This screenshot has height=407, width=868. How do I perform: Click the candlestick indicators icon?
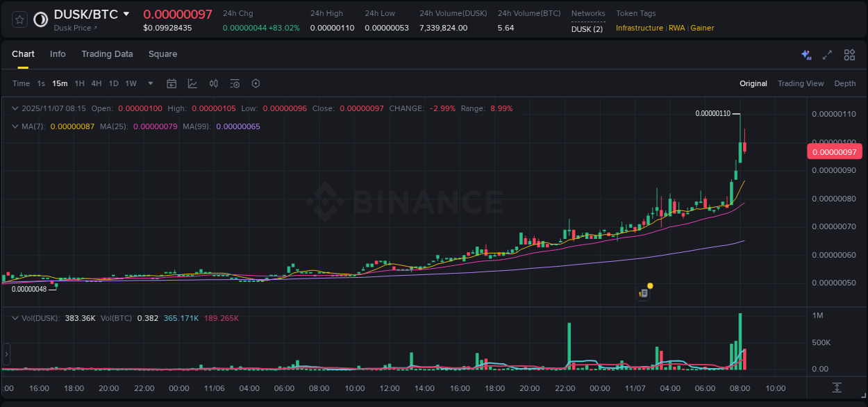213,83
